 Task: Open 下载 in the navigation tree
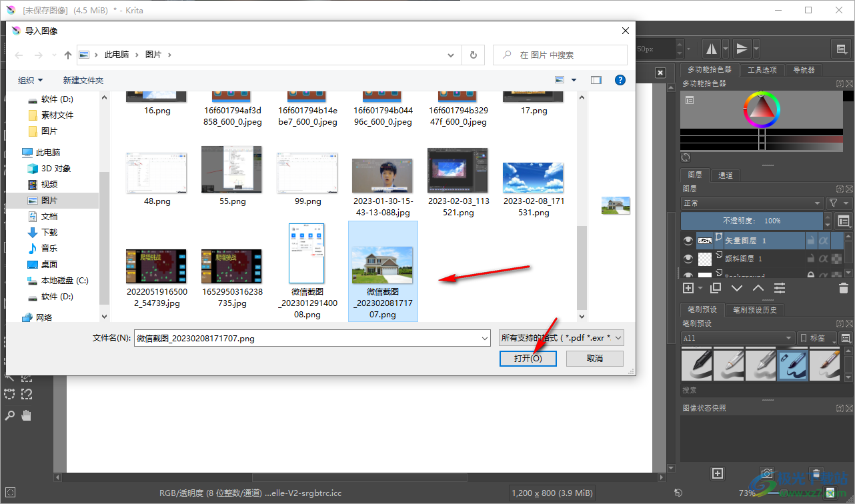point(49,232)
